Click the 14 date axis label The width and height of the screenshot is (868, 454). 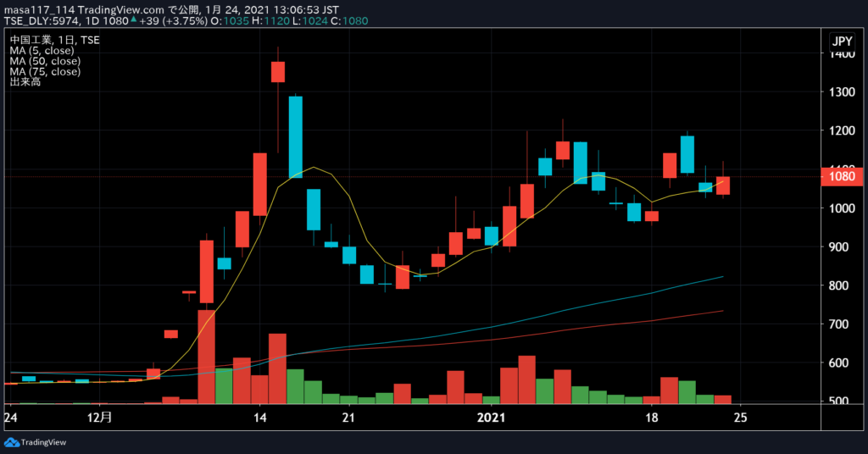260,418
